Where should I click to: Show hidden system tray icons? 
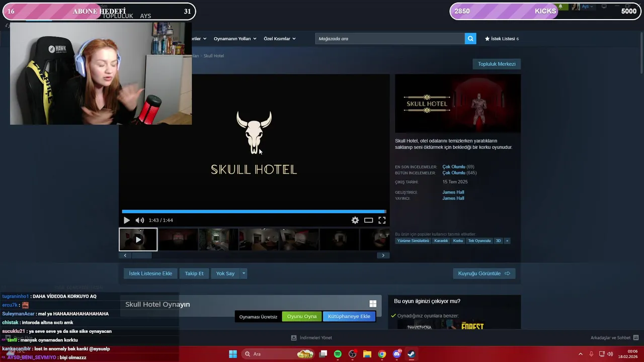[580, 354]
